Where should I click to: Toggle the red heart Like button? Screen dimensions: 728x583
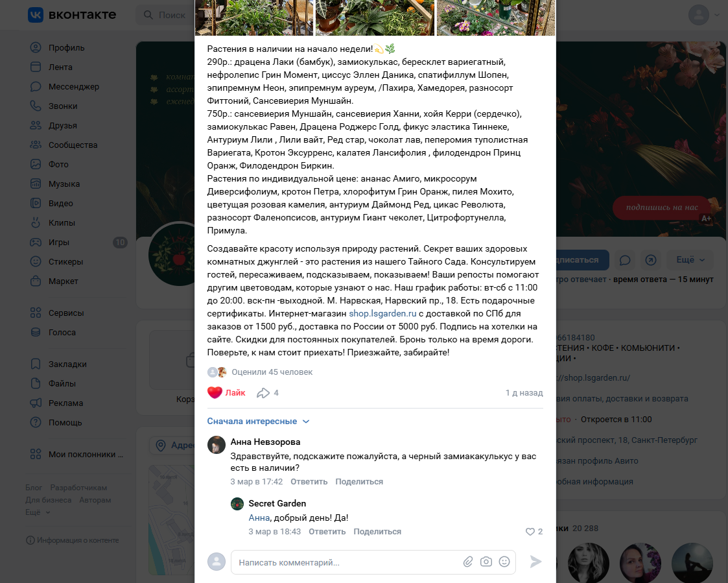[226, 392]
